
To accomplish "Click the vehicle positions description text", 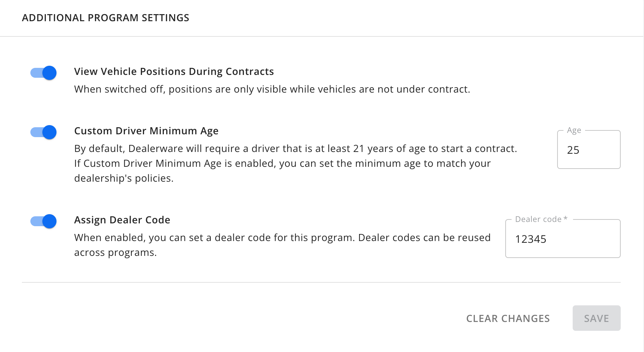I will [x=272, y=89].
